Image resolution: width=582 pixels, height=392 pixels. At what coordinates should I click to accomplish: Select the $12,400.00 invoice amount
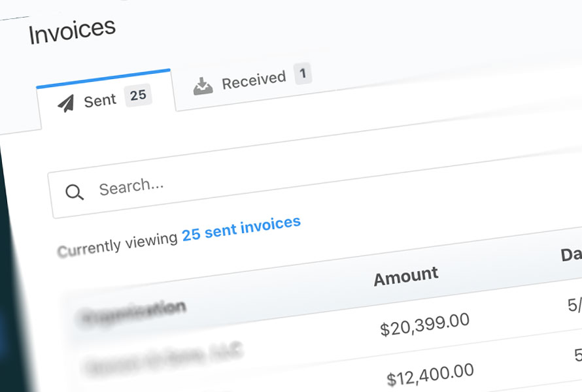coord(430,375)
